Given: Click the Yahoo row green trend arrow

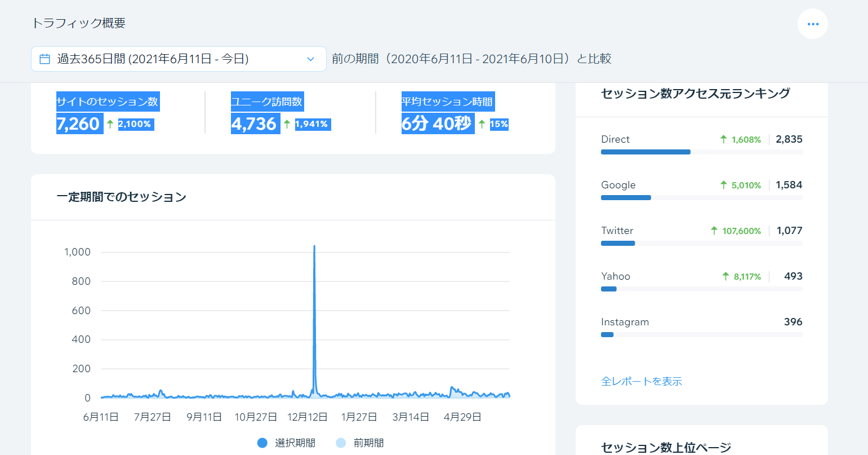Looking at the screenshot, I should click(725, 276).
